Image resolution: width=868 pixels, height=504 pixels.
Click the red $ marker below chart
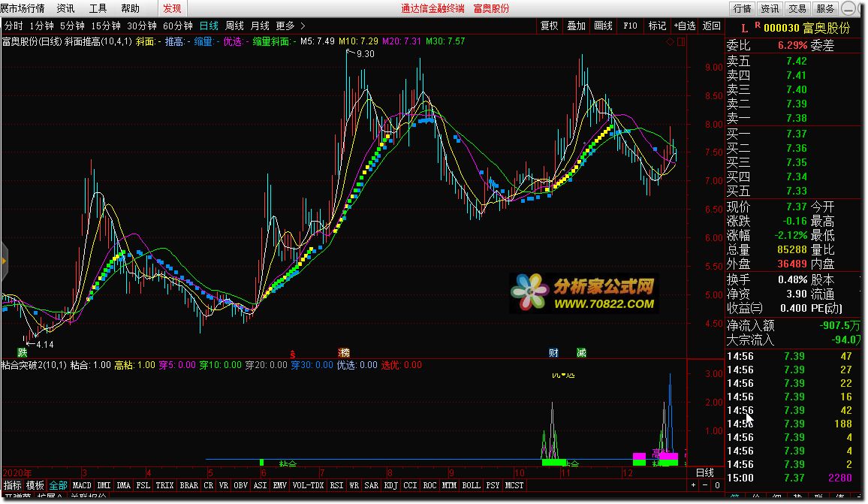click(293, 353)
